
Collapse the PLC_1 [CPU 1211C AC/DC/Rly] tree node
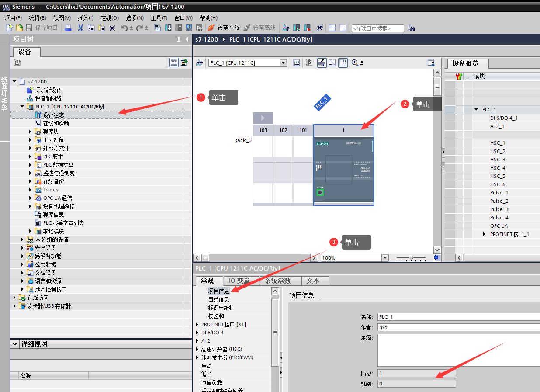pyautogui.click(x=22, y=107)
